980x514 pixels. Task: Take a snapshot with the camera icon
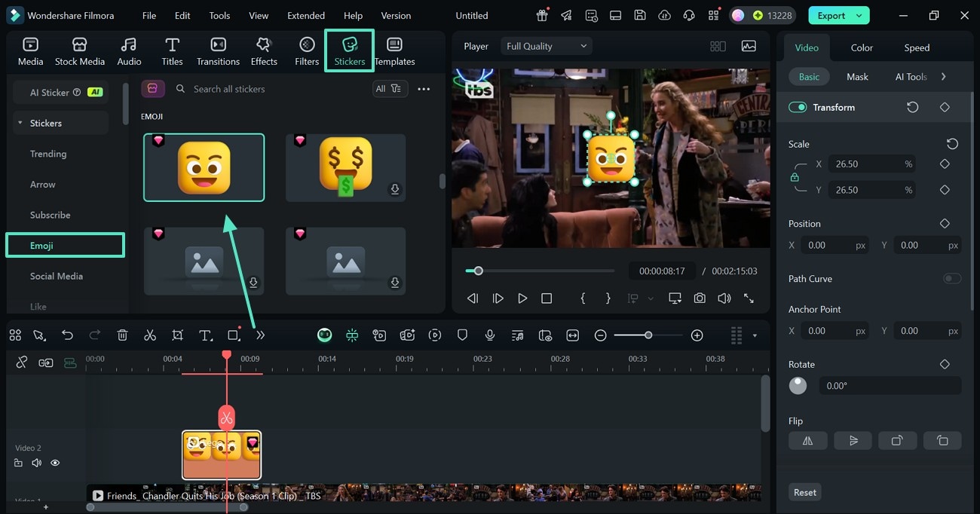point(700,298)
